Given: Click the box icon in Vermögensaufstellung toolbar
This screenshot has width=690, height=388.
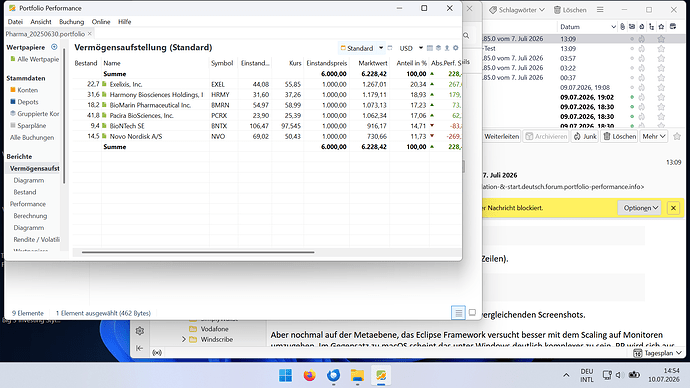Looking at the screenshot, I should click(x=438, y=48).
